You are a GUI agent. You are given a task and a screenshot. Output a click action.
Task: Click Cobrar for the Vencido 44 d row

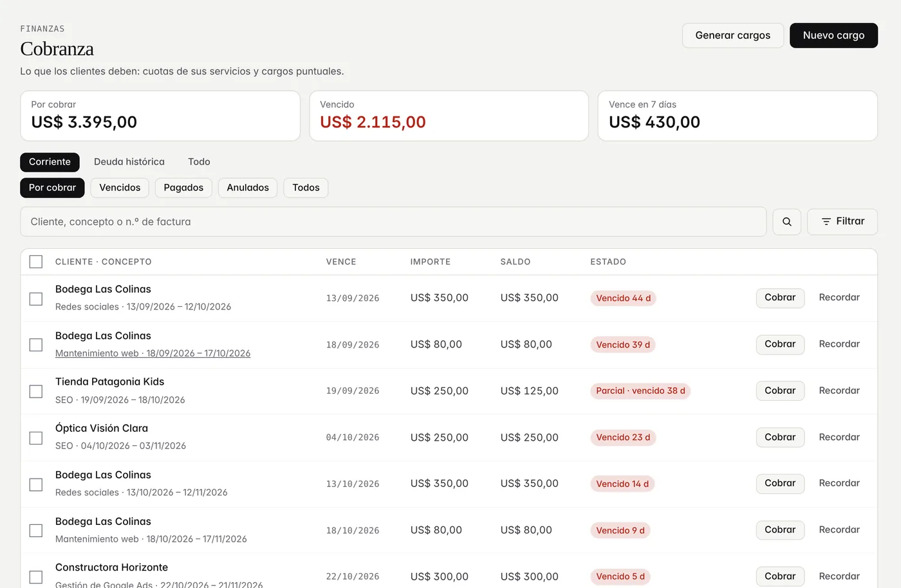click(x=780, y=298)
